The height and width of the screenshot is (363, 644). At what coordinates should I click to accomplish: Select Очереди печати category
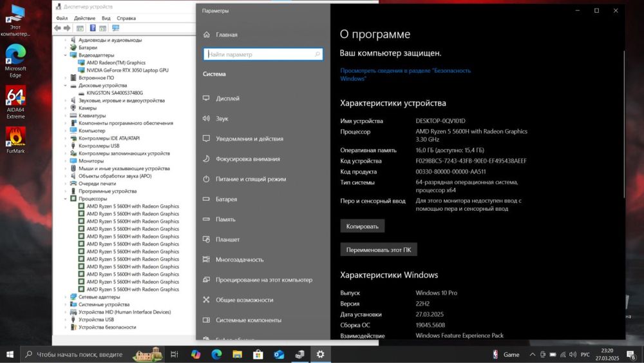tap(97, 184)
